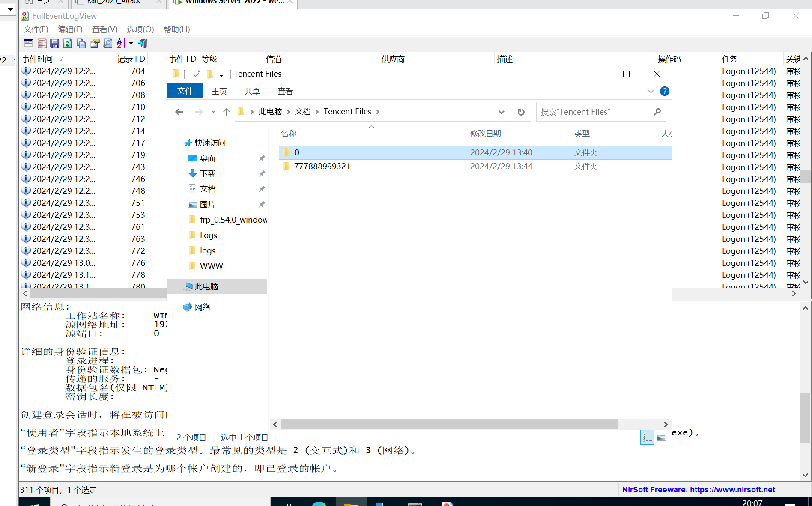Open 帮助(H) menu

(x=177, y=29)
